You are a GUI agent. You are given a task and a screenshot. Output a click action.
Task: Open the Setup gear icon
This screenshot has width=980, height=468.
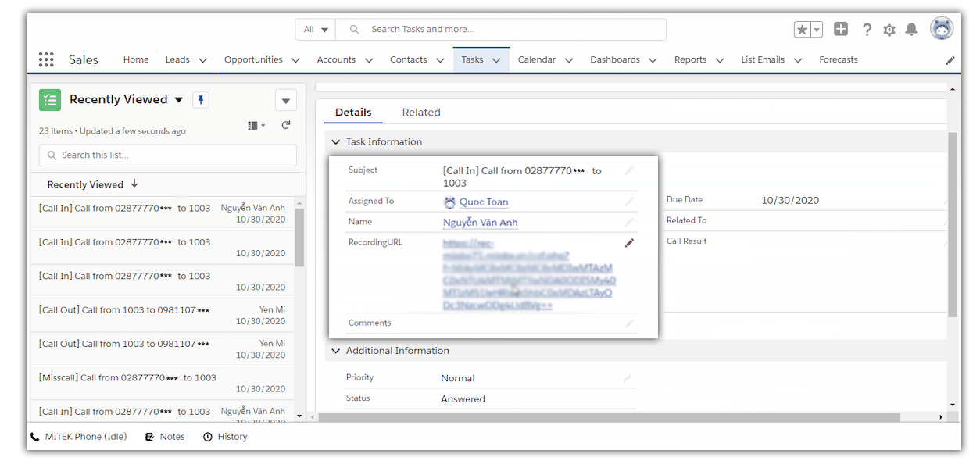coord(889,30)
